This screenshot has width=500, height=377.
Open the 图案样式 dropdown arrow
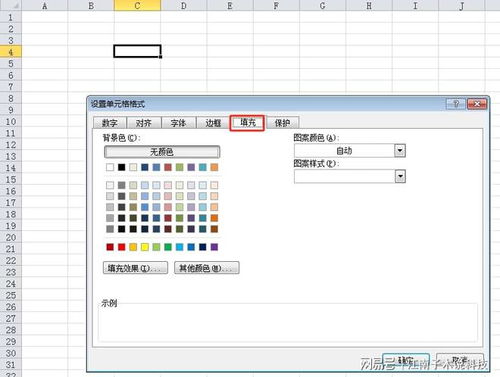tap(400, 176)
